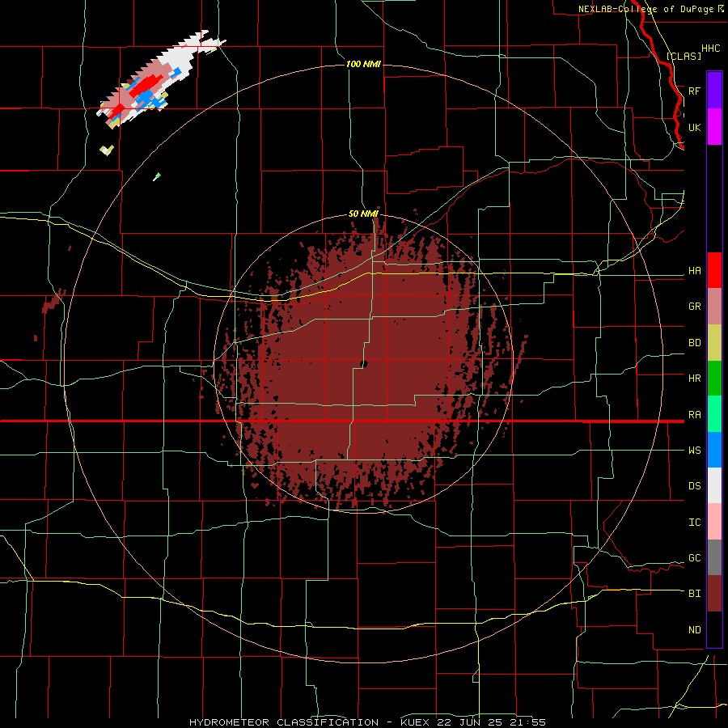Click the UK magenta legend color swatch
The image size is (728, 728).
[714, 127]
